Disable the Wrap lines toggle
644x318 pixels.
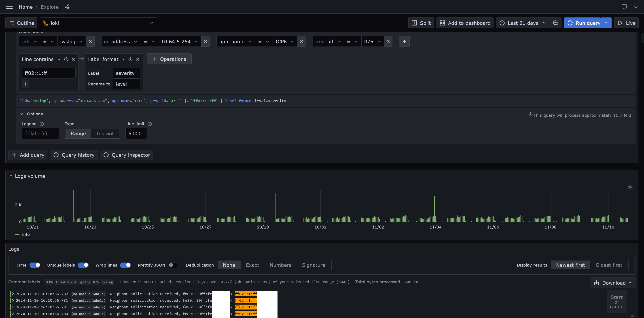pos(125,265)
